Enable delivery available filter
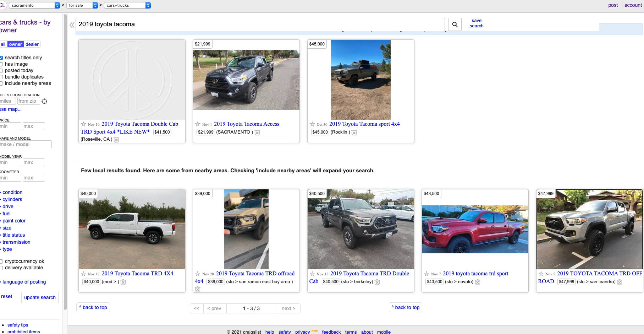Screen dimensions: 644x334 point(1,268)
